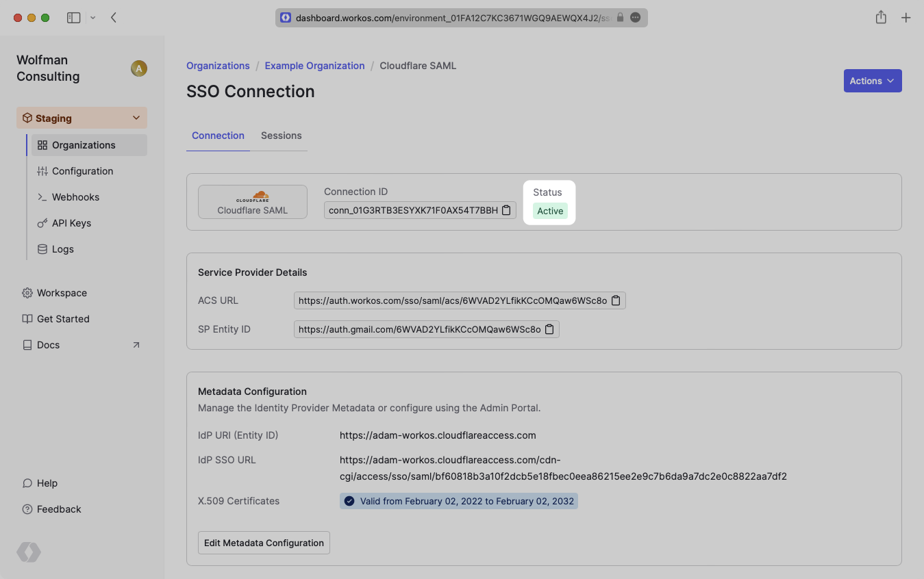The width and height of the screenshot is (924, 579).
Task: Go to API Keys section
Action: tap(71, 223)
